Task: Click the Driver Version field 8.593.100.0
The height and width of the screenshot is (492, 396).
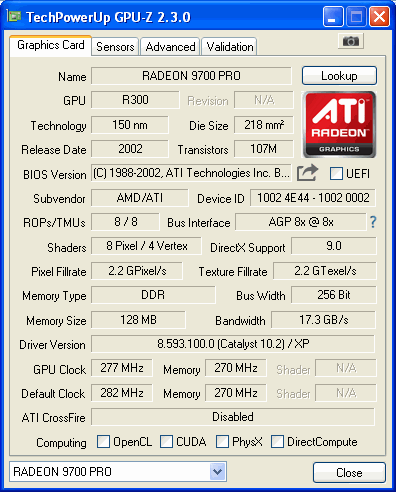Action: pyautogui.click(x=233, y=344)
